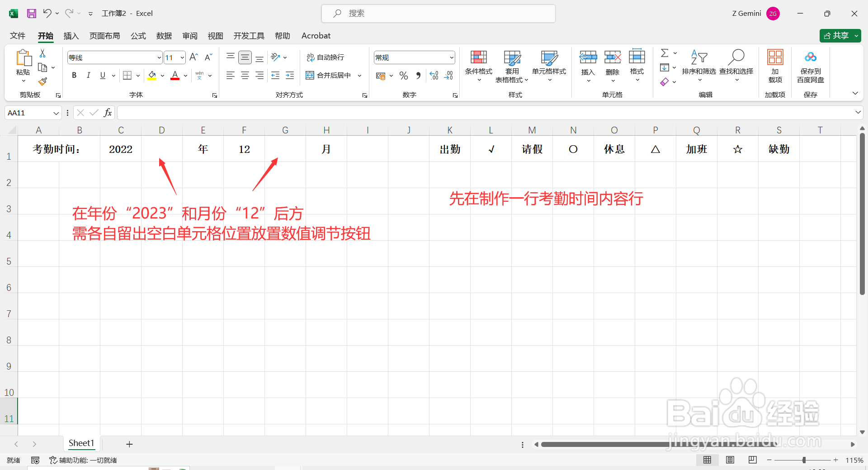The width and height of the screenshot is (868, 470).
Task: Toggle italic formatting
Action: tap(89, 75)
